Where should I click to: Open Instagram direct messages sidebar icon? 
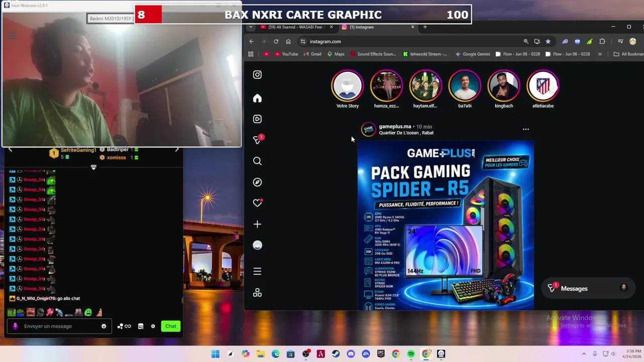(x=257, y=140)
